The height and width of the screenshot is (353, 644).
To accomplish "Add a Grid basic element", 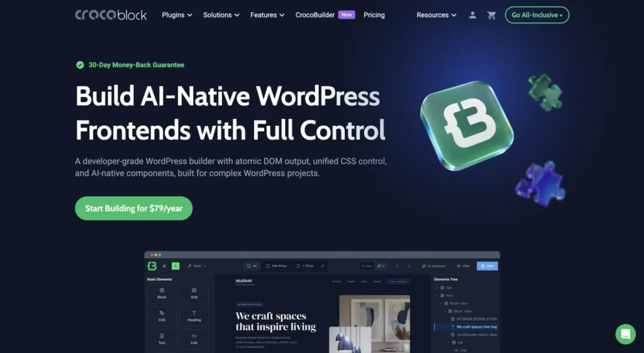I will pyautogui.click(x=194, y=293).
